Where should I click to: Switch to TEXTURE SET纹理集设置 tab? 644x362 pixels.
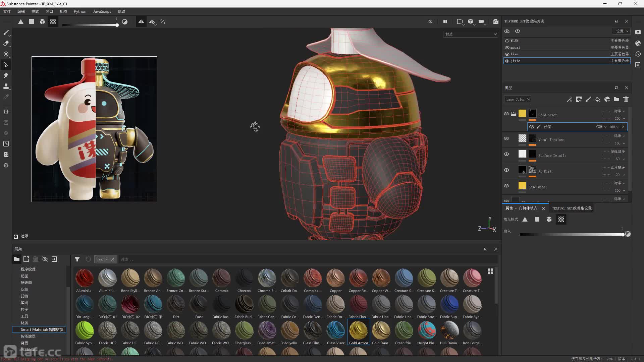pyautogui.click(x=572, y=208)
